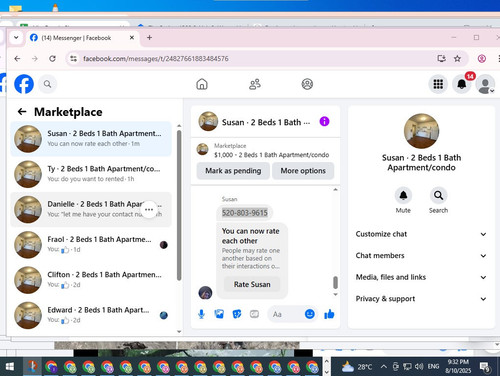500x376 pixels.
Task: Go to Facebook Home icon
Action: [x=202, y=84]
